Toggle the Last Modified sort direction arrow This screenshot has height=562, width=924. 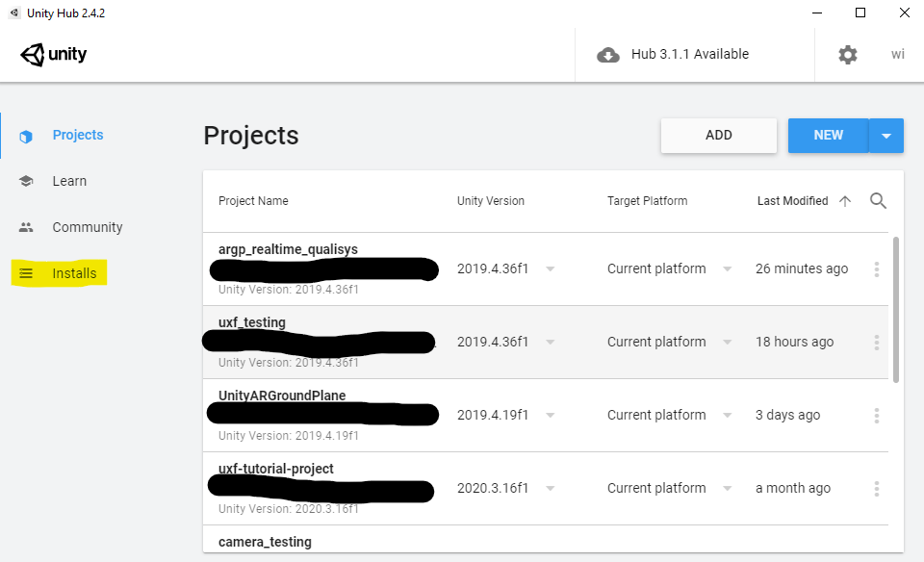845,201
